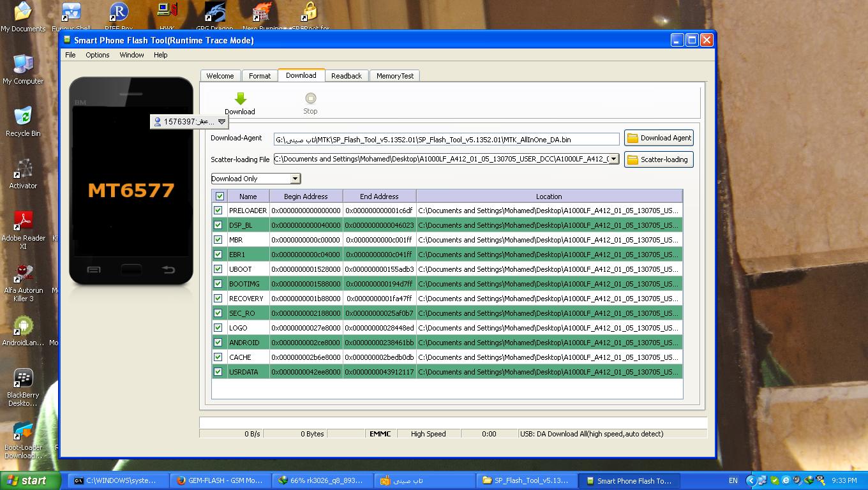Select the Nero Burning desktop icon
Screen dimensions: 868x490
tap(262, 13)
